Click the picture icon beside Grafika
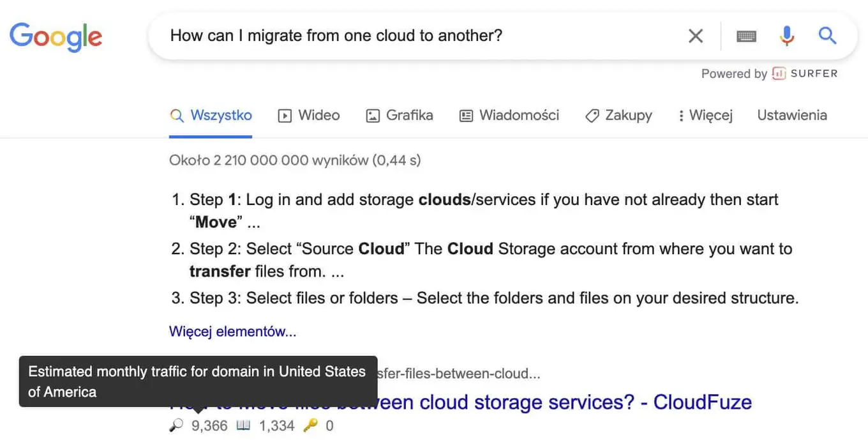The image size is (868, 444). pos(372,116)
